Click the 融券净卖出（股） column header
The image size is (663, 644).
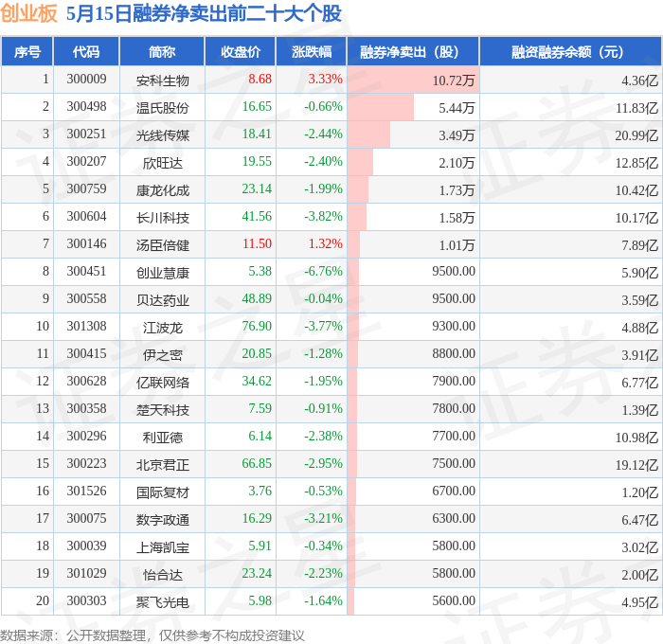[x=413, y=51]
